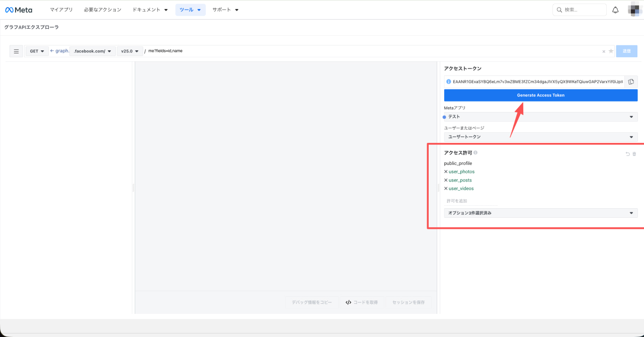Open the hamburger menu beside GET
This screenshot has height=337, width=644.
tap(16, 51)
